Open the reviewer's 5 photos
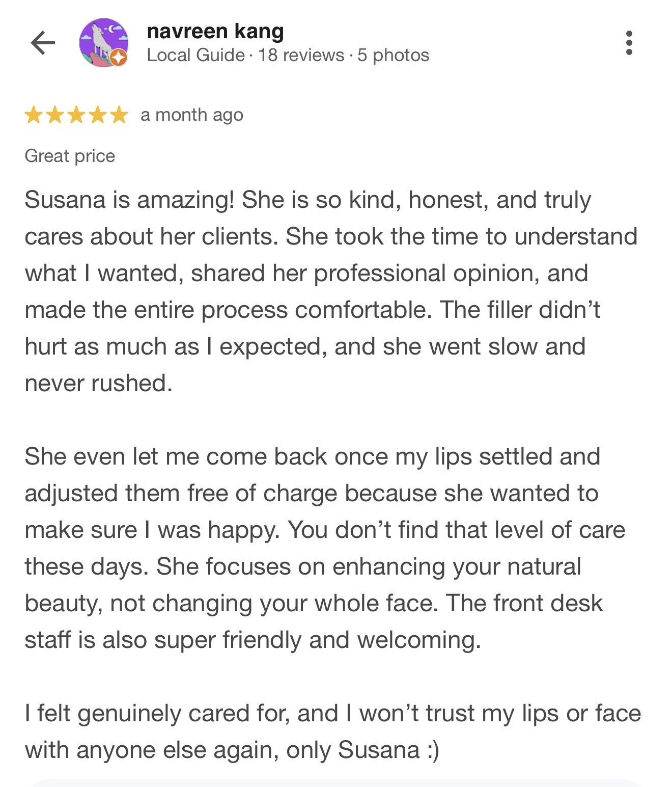 393,55
